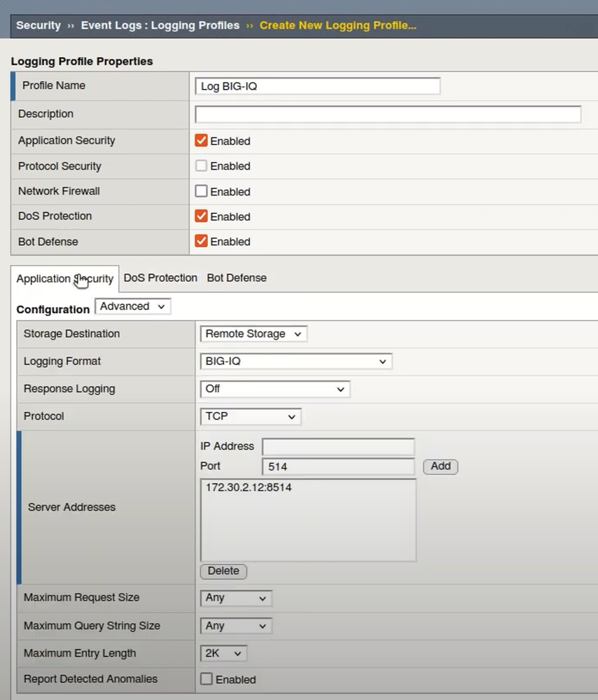This screenshot has height=700, width=598.
Task: Disable the DoS Protection checkbox
Action: (x=202, y=217)
